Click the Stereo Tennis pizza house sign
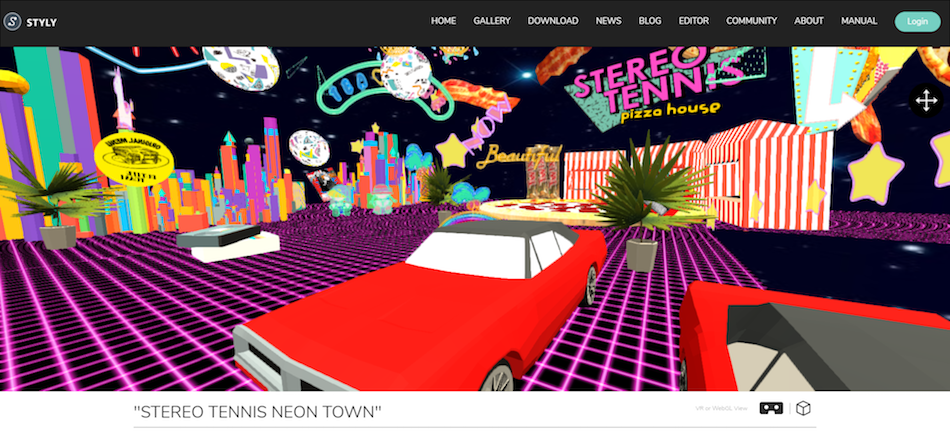 [655, 85]
